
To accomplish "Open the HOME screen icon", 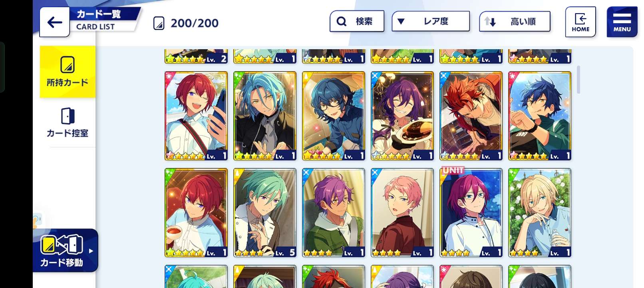I will (580, 22).
